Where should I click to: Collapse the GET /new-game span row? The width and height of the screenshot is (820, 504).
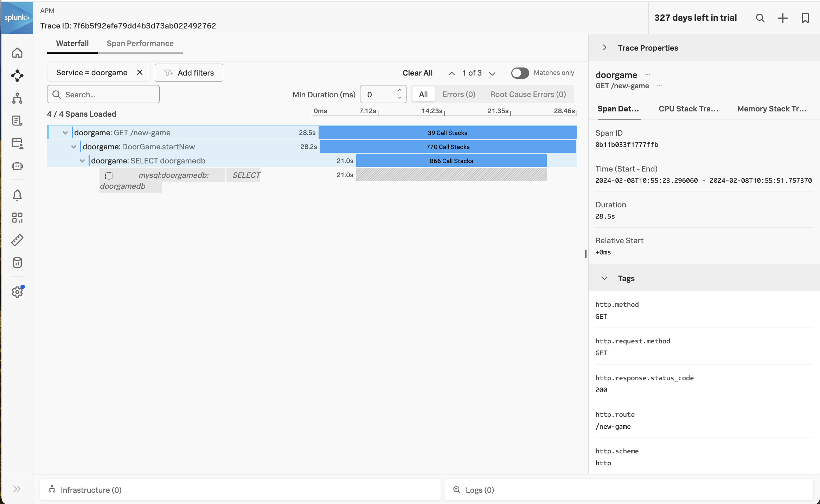click(x=65, y=133)
